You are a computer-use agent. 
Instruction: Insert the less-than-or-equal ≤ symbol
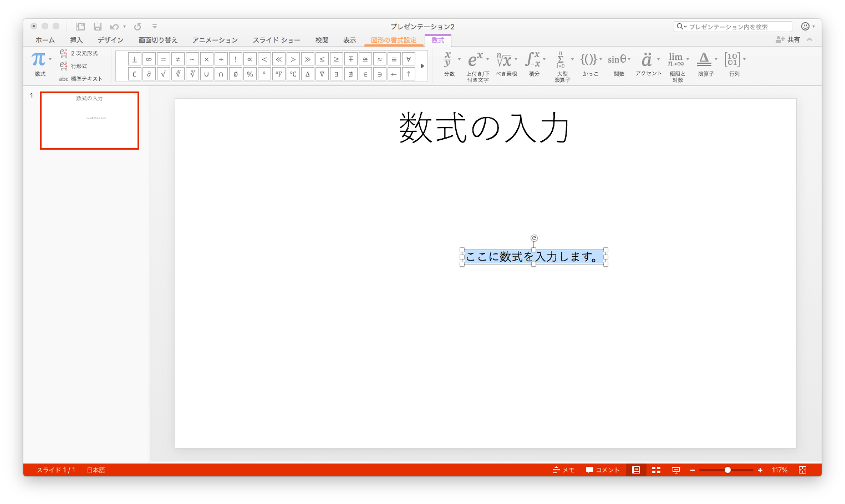(x=322, y=59)
